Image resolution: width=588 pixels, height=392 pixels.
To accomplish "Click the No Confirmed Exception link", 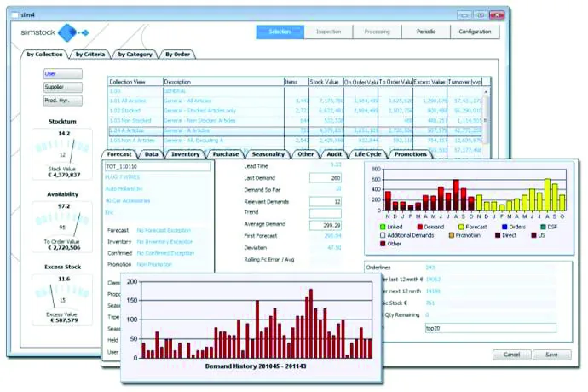I will (166, 253).
